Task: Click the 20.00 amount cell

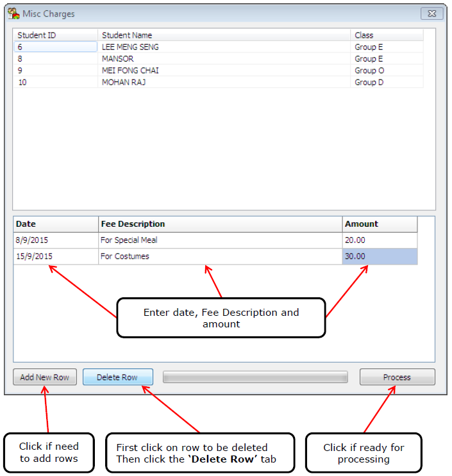Action: point(380,240)
